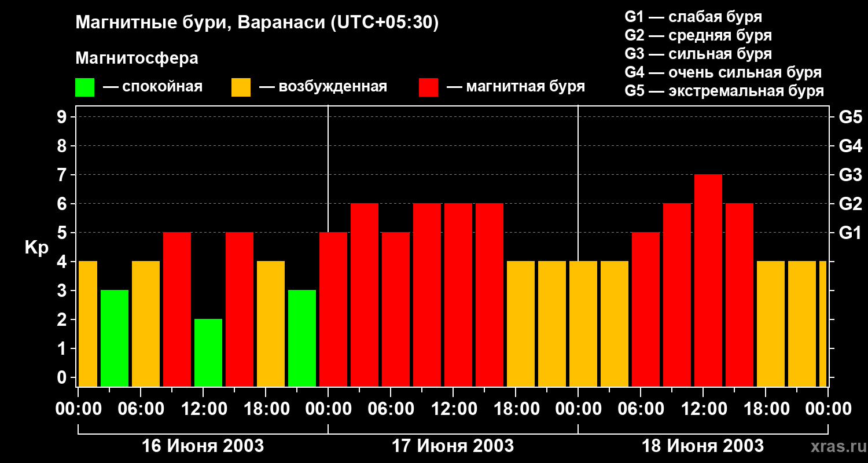Click the '06:00' time label above 17 Июня
The image size is (868, 463).
[390, 409]
